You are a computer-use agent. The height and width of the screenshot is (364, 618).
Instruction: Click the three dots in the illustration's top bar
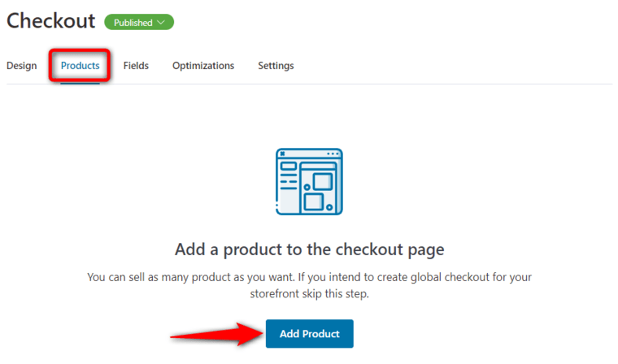333,154
